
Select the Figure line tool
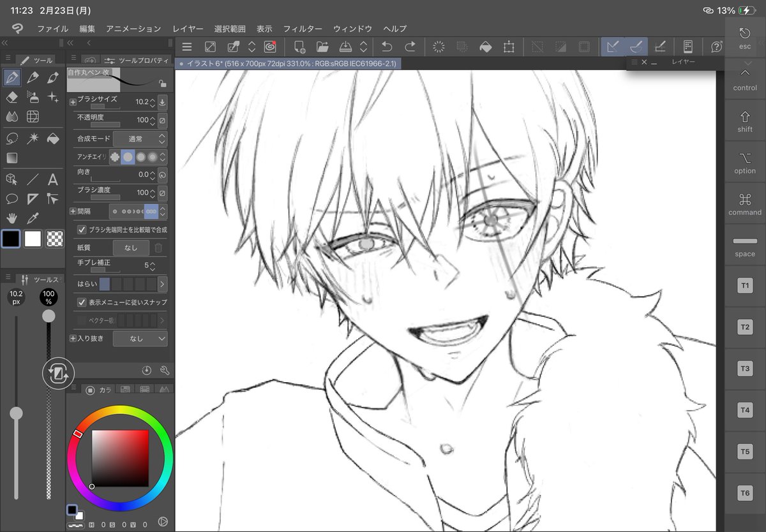(x=33, y=179)
